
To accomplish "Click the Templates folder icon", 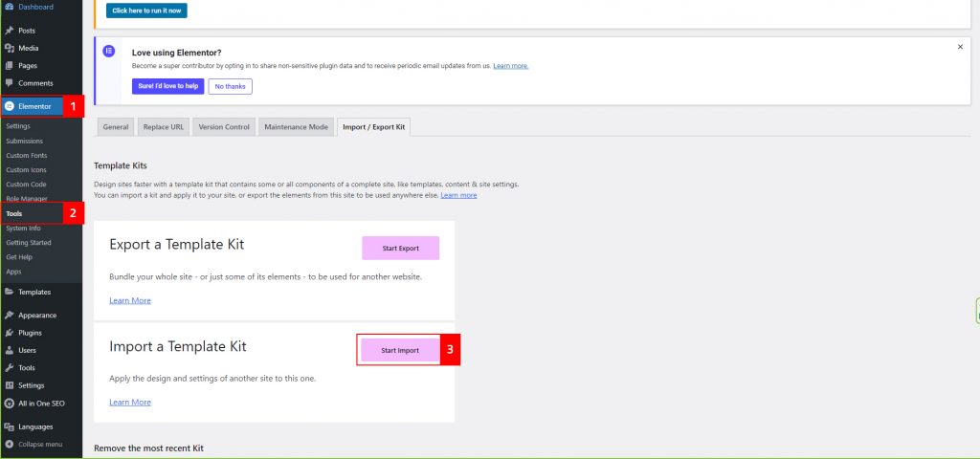I will point(9,292).
